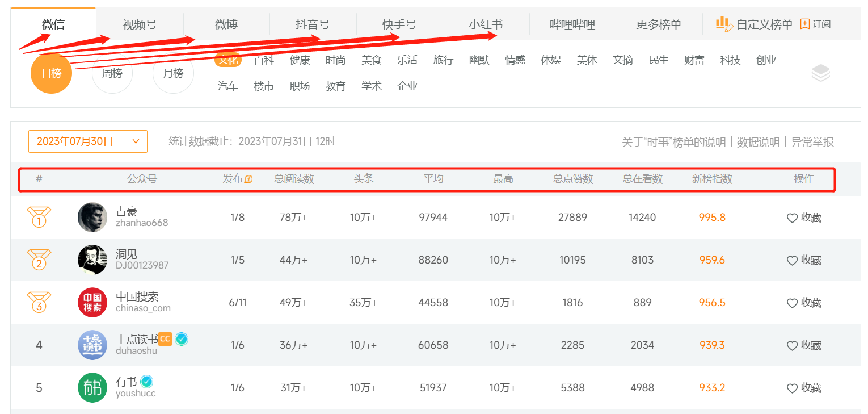The width and height of the screenshot is (868, 414).
Task: Favorite 有书 with the heart button
Action: click(x=792, y=388)
